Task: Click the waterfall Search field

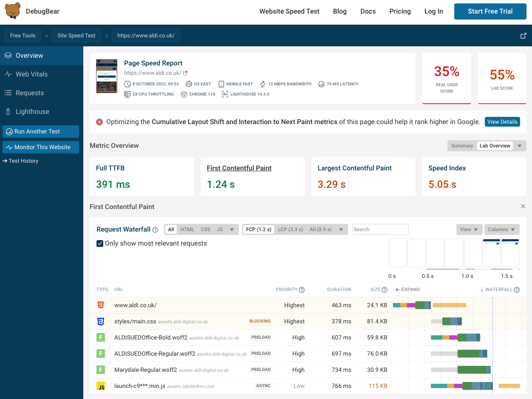Action: tap(380, 229)
